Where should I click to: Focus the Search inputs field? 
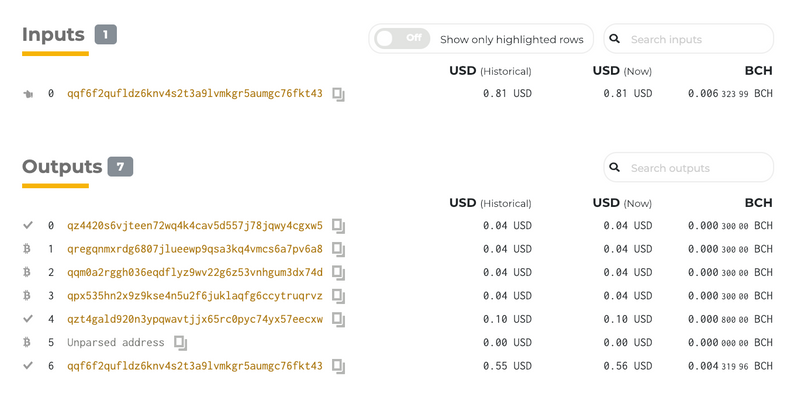click(x=689, y=39)
